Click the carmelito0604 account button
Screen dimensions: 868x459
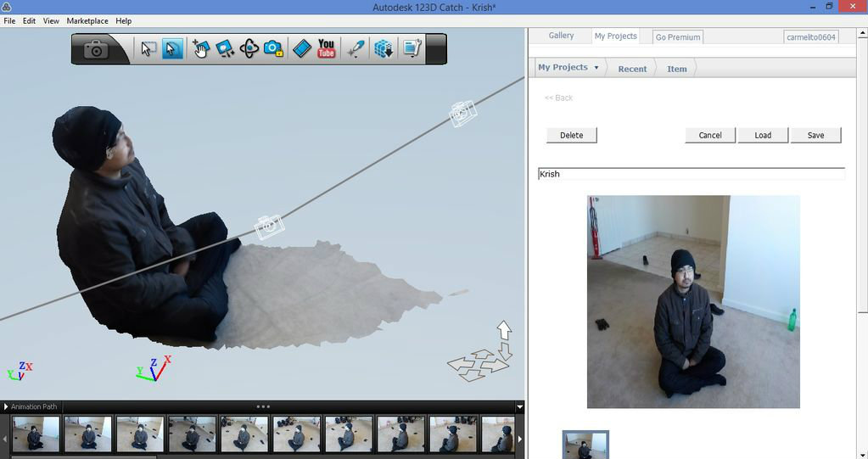point(811,37)
